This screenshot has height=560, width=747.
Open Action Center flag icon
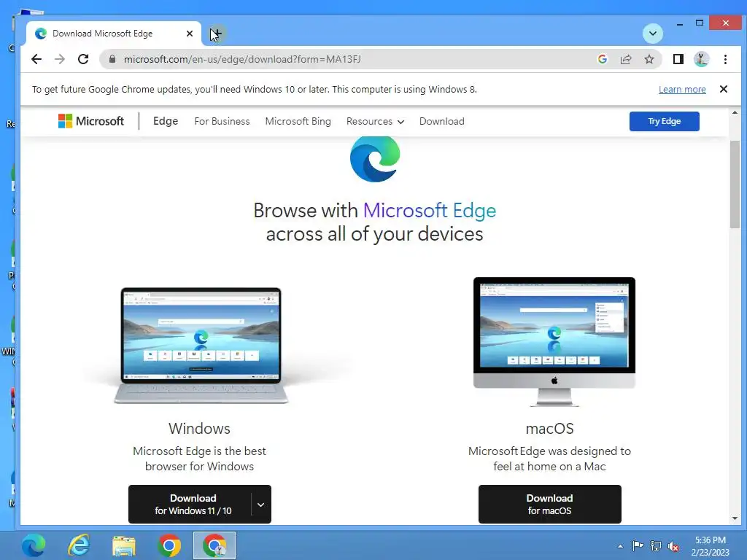coord(638,545)
